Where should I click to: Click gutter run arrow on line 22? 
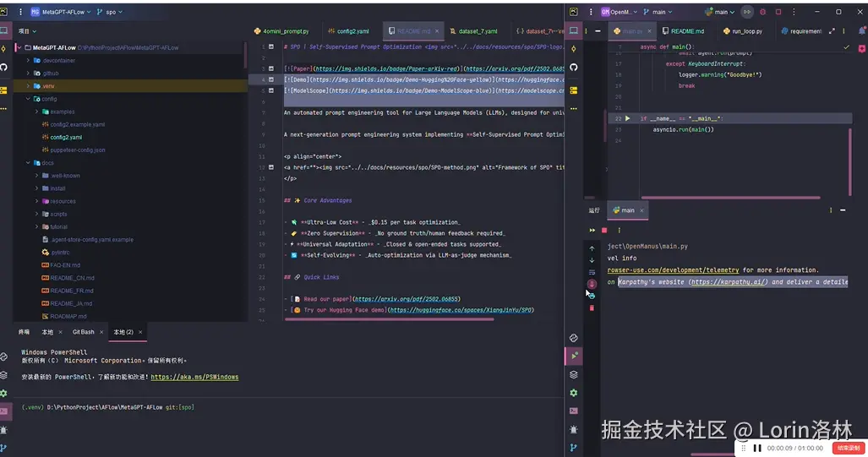[627, 118]
